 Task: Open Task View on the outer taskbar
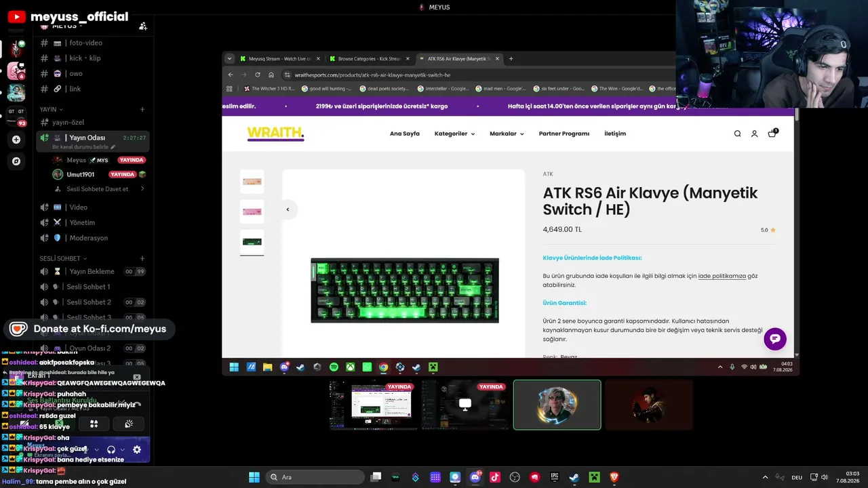[x=376, y=477]
